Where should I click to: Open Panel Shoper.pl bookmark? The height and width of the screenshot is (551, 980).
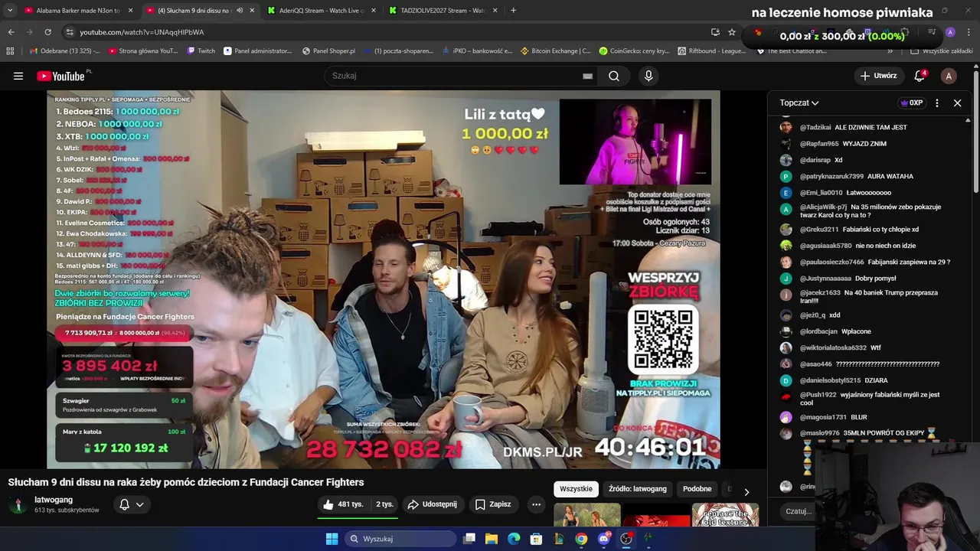tap(328, 51)
